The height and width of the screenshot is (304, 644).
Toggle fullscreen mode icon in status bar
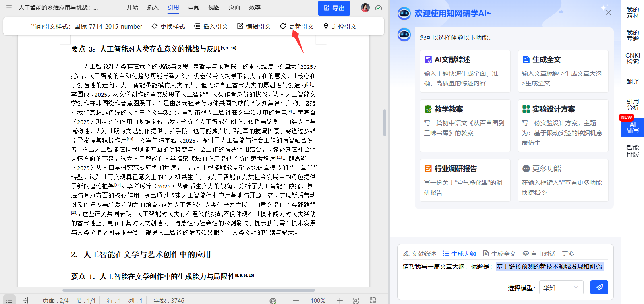coord(373,300)
